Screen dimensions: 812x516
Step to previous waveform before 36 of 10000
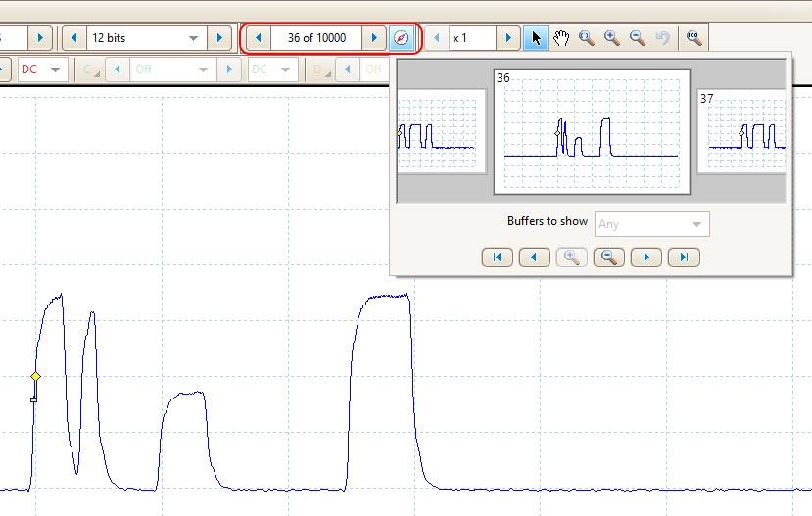pos(258,38)
